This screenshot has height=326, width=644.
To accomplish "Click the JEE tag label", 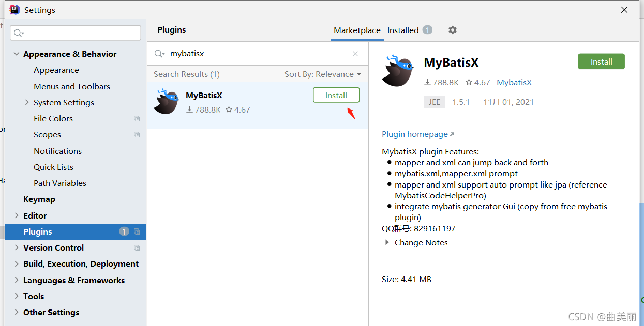I will click(x=435, y=102).
